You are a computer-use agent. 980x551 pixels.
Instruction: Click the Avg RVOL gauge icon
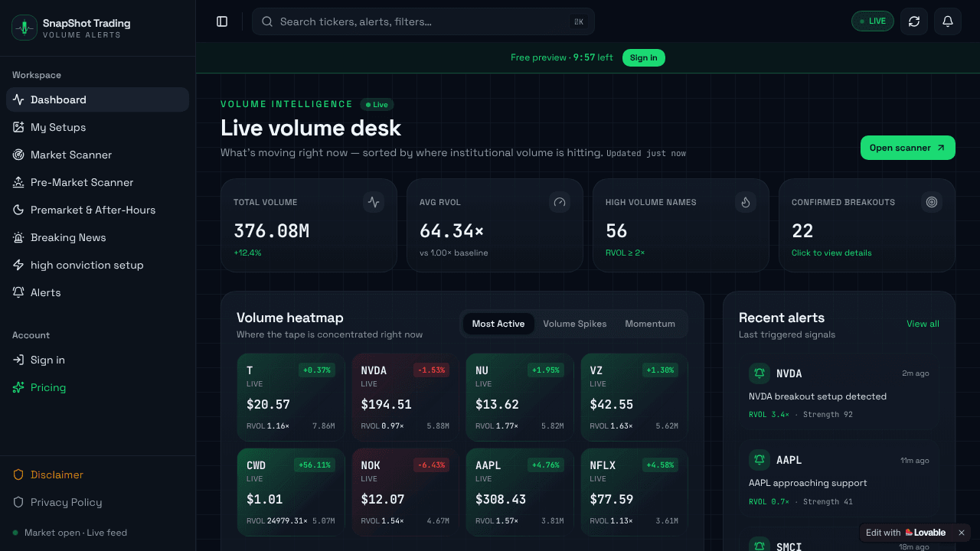[560, 202]
